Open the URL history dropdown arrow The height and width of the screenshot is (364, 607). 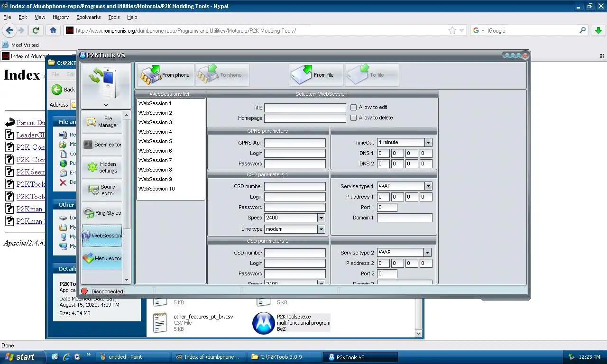[462, 30]
